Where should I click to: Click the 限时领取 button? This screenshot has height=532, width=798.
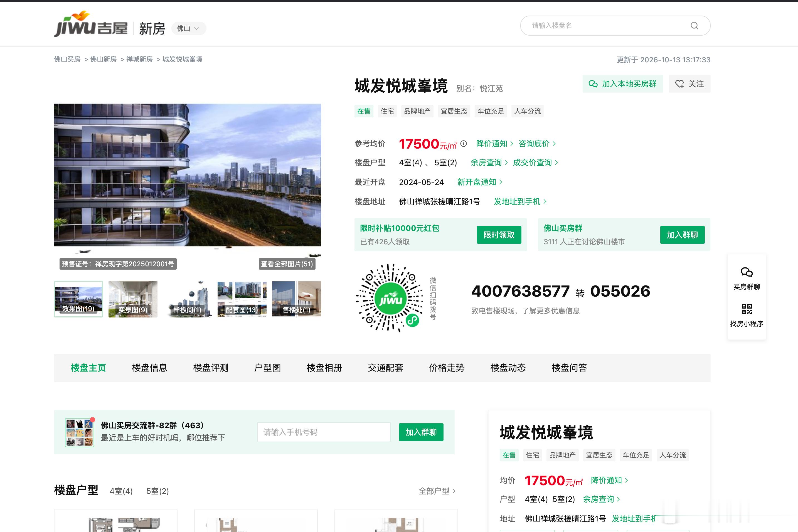coord(499,235)
